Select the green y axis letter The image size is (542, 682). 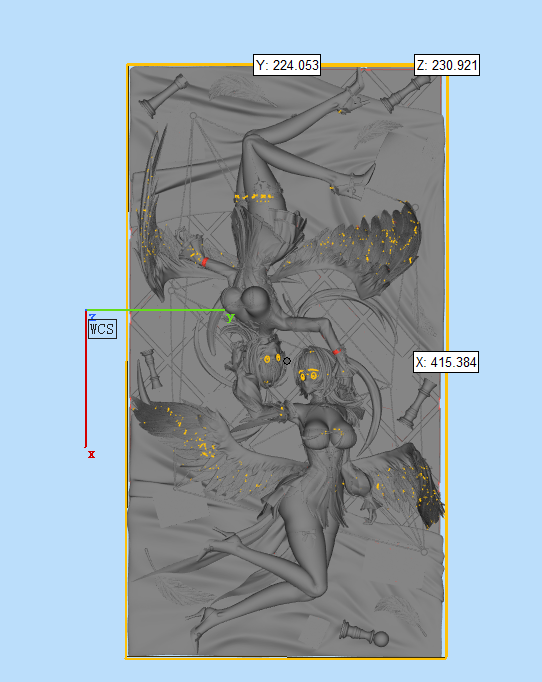tap(230, 318)
